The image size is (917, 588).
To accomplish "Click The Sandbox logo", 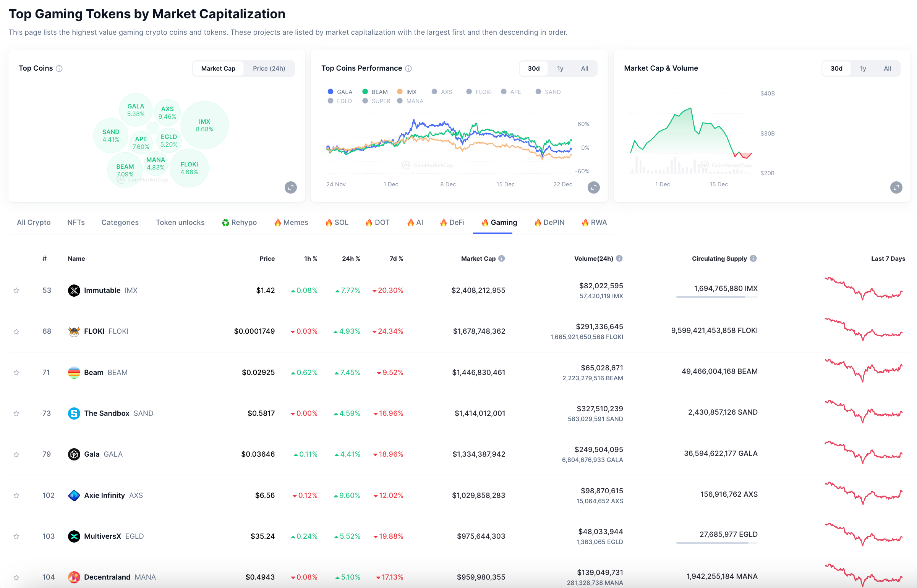I will 74,414.
